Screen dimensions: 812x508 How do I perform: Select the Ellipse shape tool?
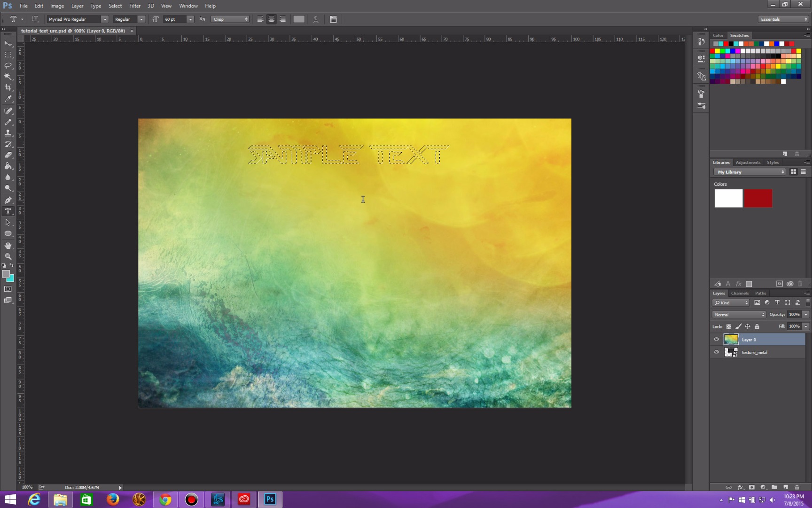[8, 233]
